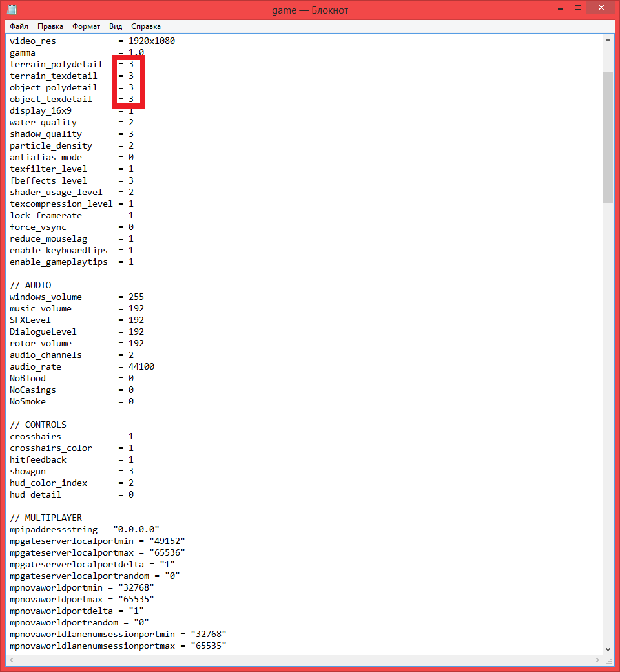Open the Файл menu

point(19,26)
